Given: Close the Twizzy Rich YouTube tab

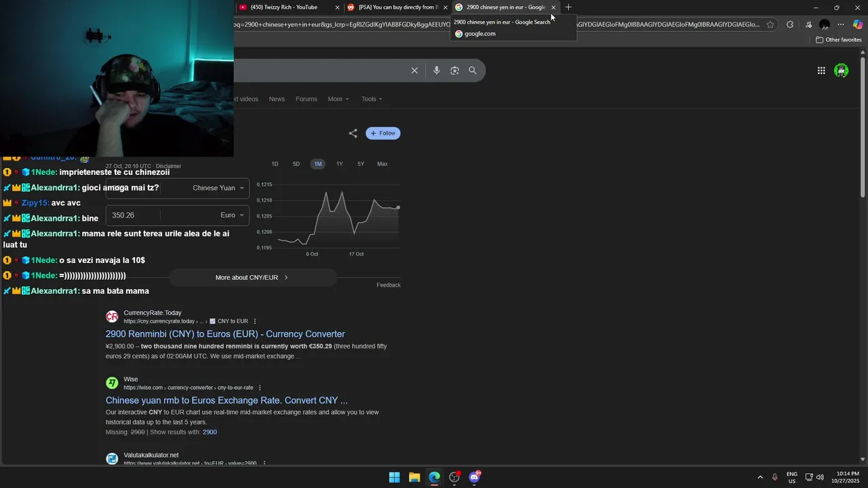Looking at the screenshot, I should pyautogui.click(x=338, y=7).
